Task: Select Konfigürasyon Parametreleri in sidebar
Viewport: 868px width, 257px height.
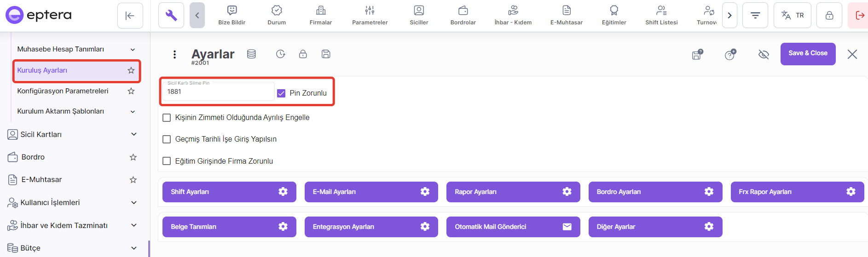Action: [x=63, y=91]
